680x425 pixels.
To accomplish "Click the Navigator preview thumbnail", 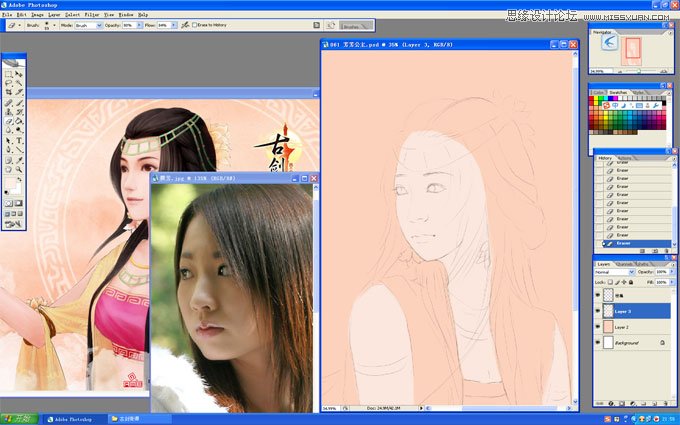I will point(631,51).
